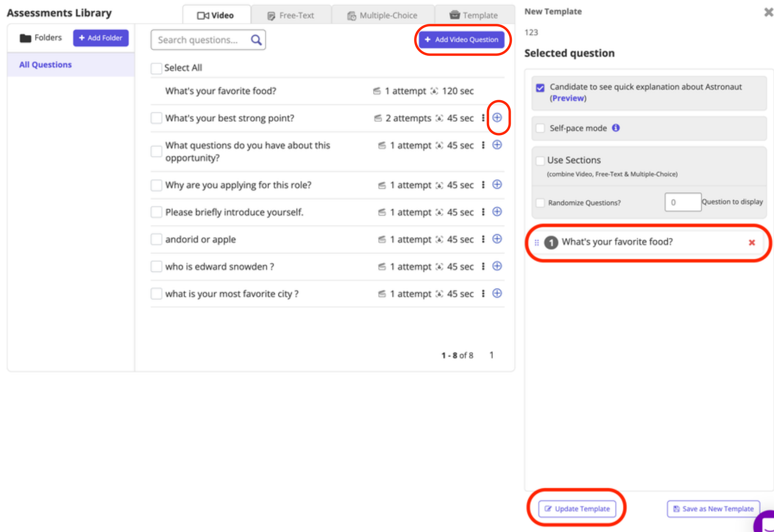This screenshot has width=774, height=532.
Task: Open three-dot menu for 'who is edward snowden ?'
Action: point(483,266)
